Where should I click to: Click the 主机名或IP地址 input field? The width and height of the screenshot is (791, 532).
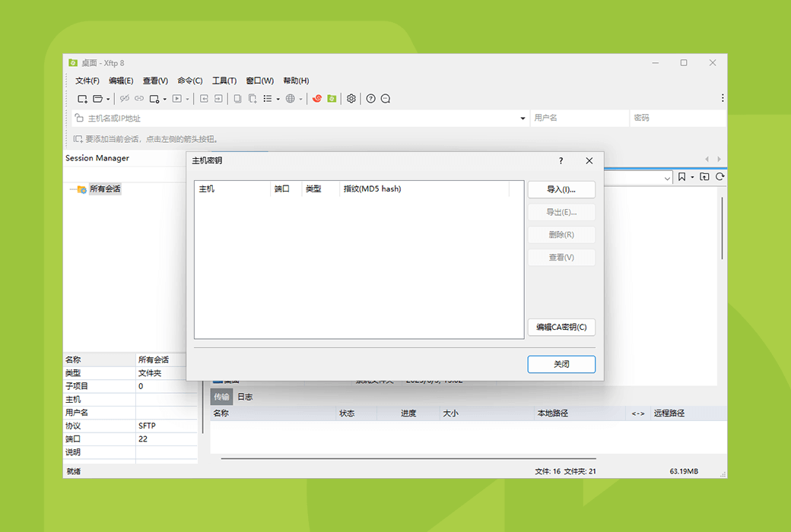point(300,119)
